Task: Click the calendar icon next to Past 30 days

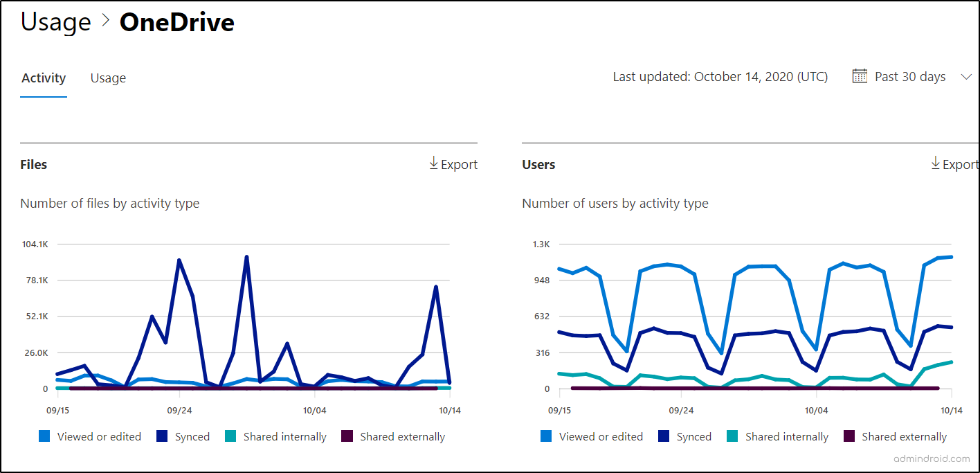Action: [x=860, y=76]
